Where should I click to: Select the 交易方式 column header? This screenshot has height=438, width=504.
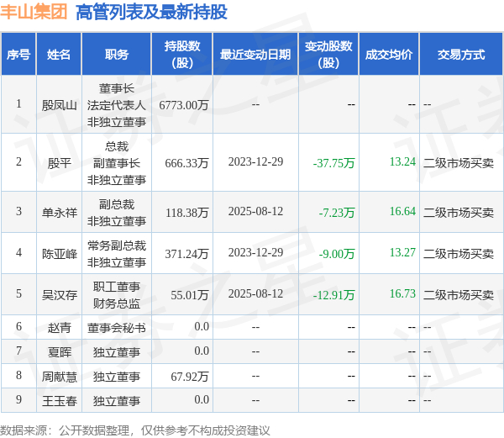tap(461, 55)
